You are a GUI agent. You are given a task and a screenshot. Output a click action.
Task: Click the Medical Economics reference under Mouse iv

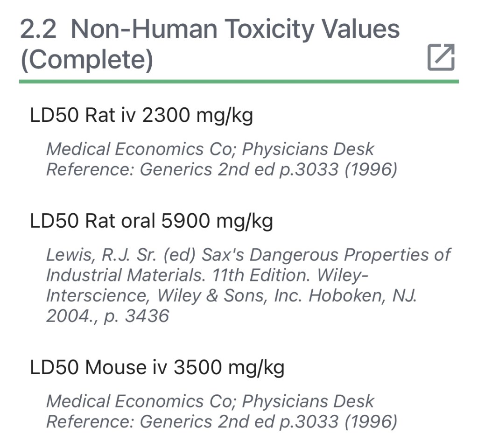139,401
